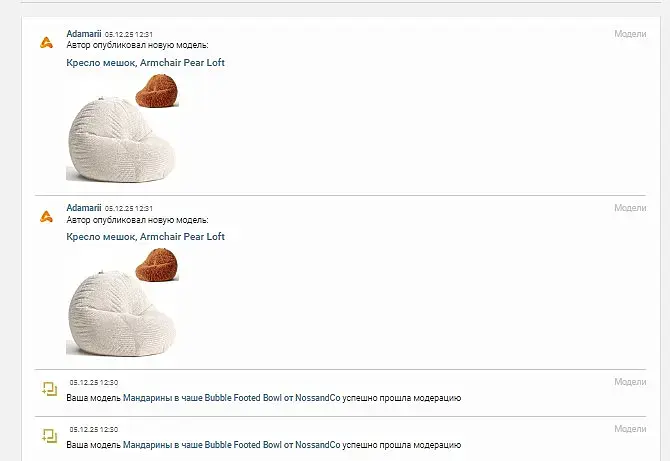The height and width of the screenshot is (461, 670).
Task: Click the Модели label on the second Adamarii notification
Action: click(630, 208)
